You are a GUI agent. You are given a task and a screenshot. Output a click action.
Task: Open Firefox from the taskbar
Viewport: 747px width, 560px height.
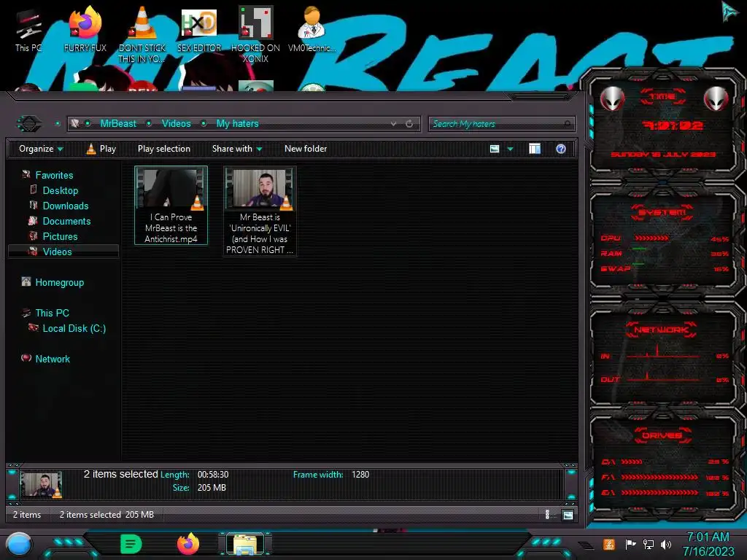click(188, 544)
